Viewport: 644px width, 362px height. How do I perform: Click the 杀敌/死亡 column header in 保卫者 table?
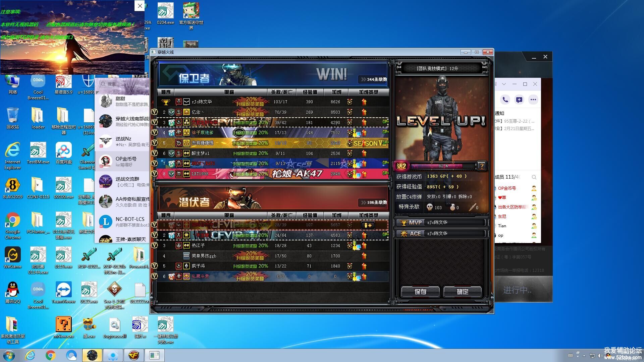point(281,92)
